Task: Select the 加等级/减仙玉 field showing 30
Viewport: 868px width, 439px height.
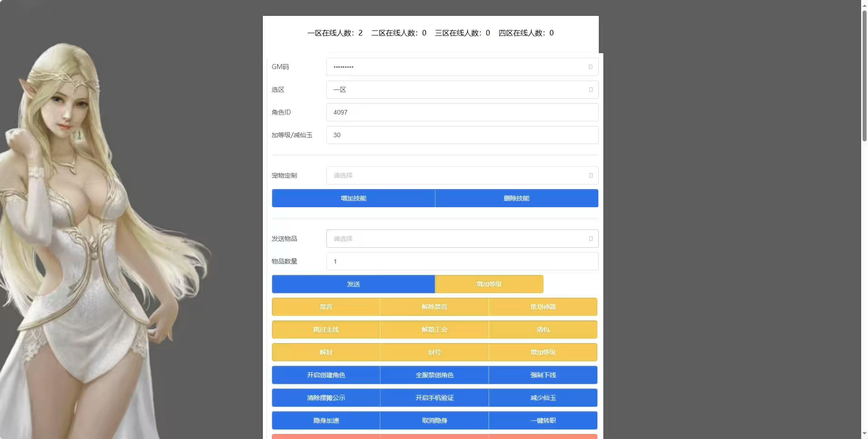Action: [462, 135]
